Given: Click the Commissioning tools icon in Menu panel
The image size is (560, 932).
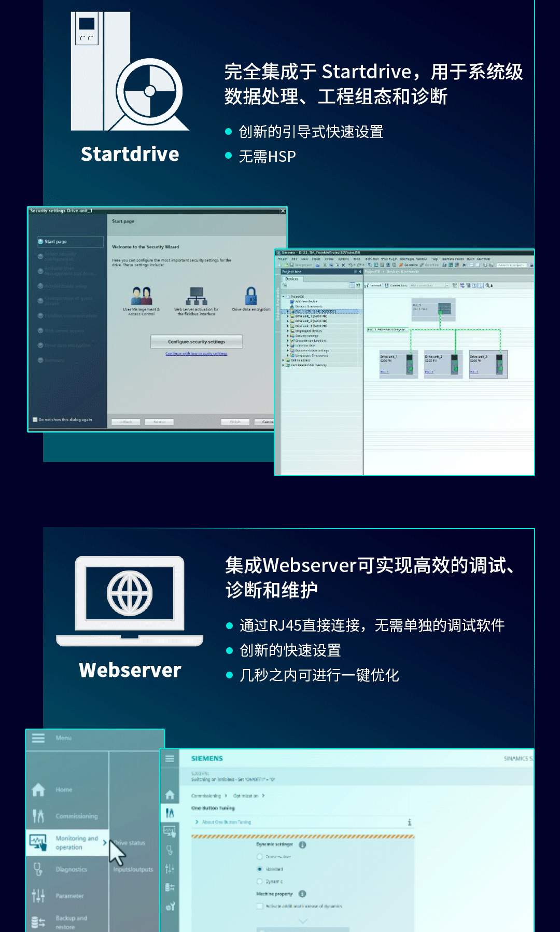Looking at the screenshot, I should (x=38, y=816).
